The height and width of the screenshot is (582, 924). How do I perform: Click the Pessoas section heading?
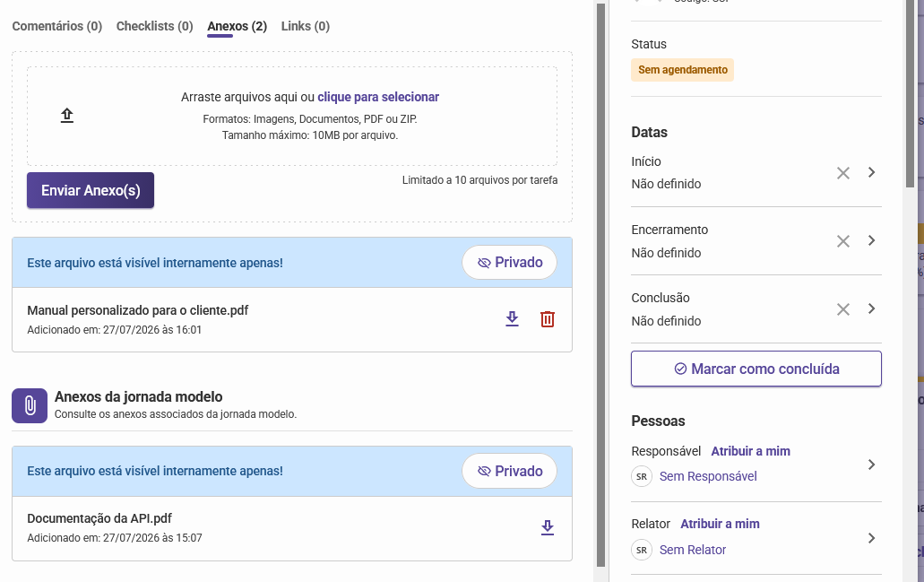point(658,421)
